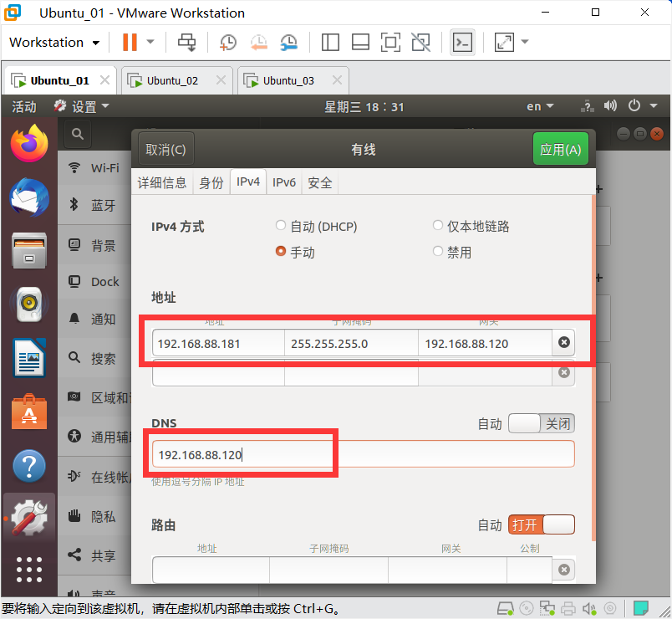
Task: Select 蓝牙 in the settings sidebar
Action: click(94, 205)
